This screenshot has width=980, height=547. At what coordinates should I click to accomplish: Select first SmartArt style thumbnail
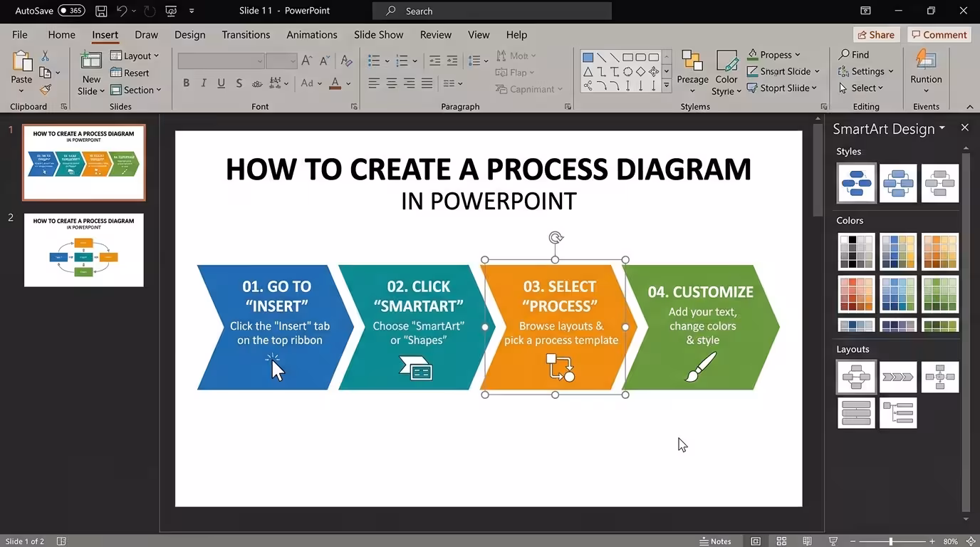tap(856, 182)
